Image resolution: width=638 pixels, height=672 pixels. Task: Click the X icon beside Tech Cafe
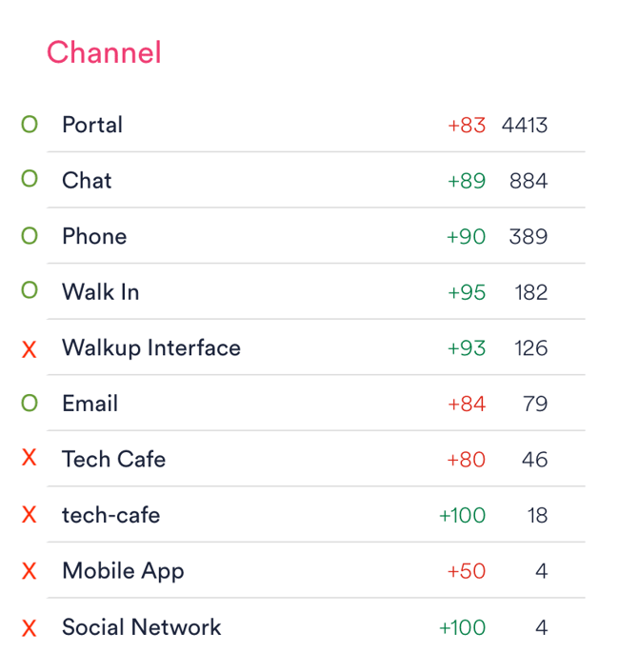(30, 459)
